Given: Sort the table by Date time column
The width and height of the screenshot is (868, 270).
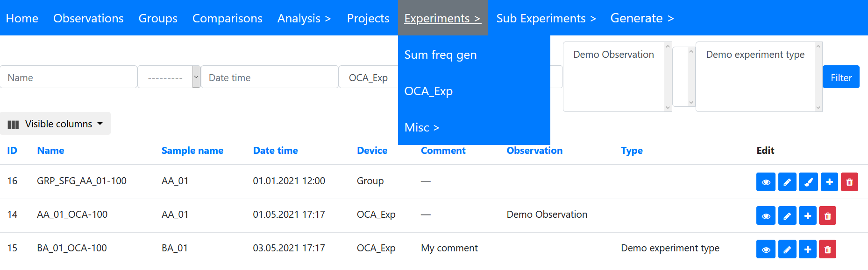Looking at the screenshot, I should point(275,151).
